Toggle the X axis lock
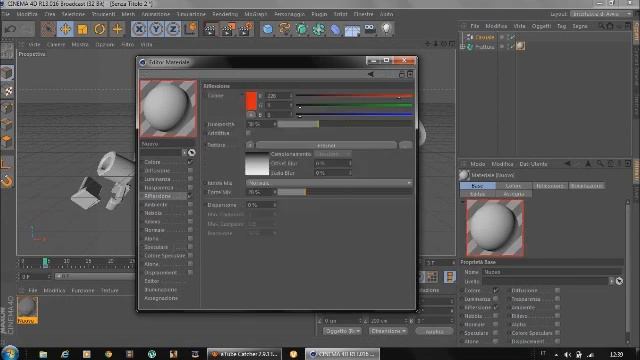 coord(139,29)
